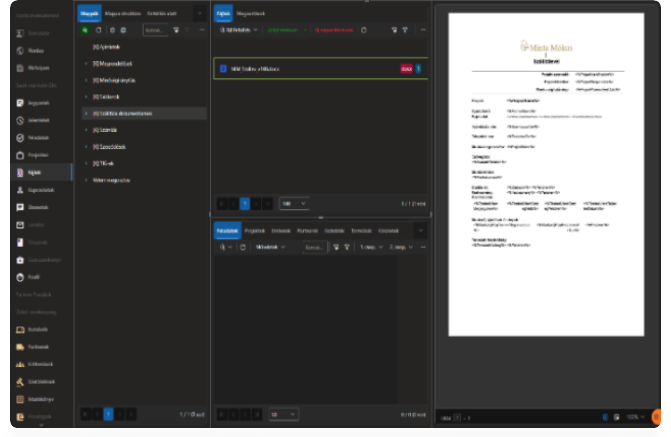This screenshot has height=437, width=671.
Task: Select the highlighted [X] Szállítási dokumentumok folder
Action: point(144,113)
